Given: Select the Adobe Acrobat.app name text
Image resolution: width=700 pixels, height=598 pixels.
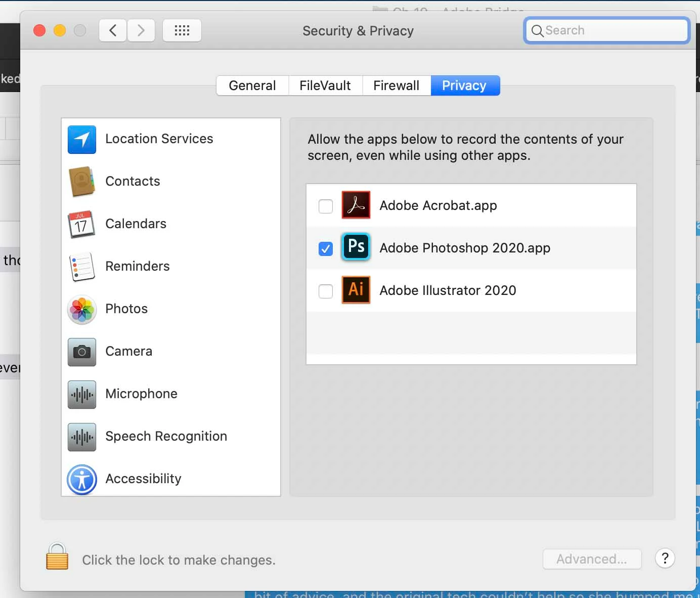Looking at the screenshot, I should 439,205.
